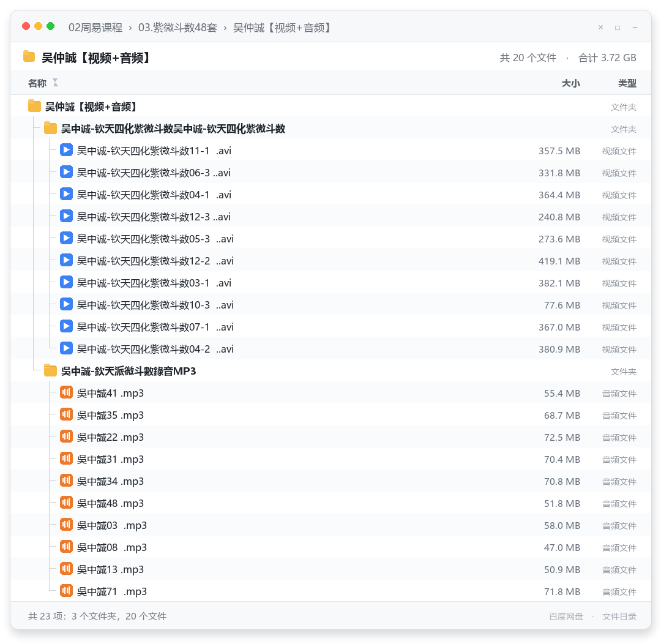The width and height of the screenshot is (661, 644).
Task: Click audio icon for 吳中誠71 .mp3
Action: [66, 591]
